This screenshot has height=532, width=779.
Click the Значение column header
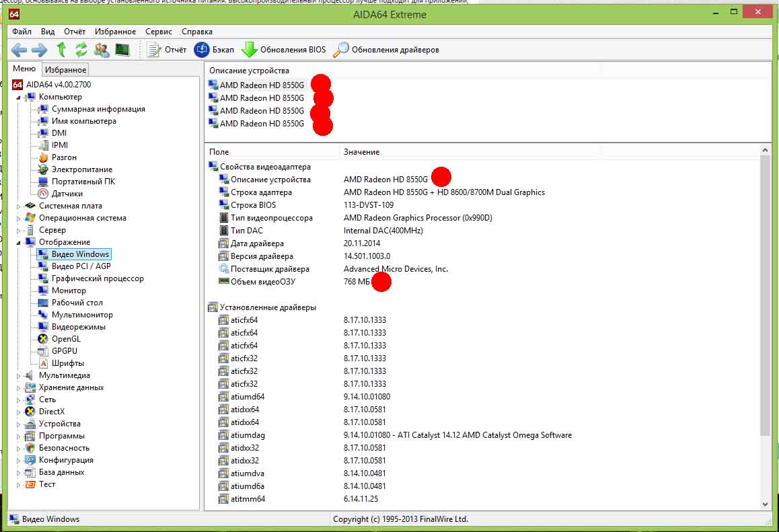(x=470, y=151)
